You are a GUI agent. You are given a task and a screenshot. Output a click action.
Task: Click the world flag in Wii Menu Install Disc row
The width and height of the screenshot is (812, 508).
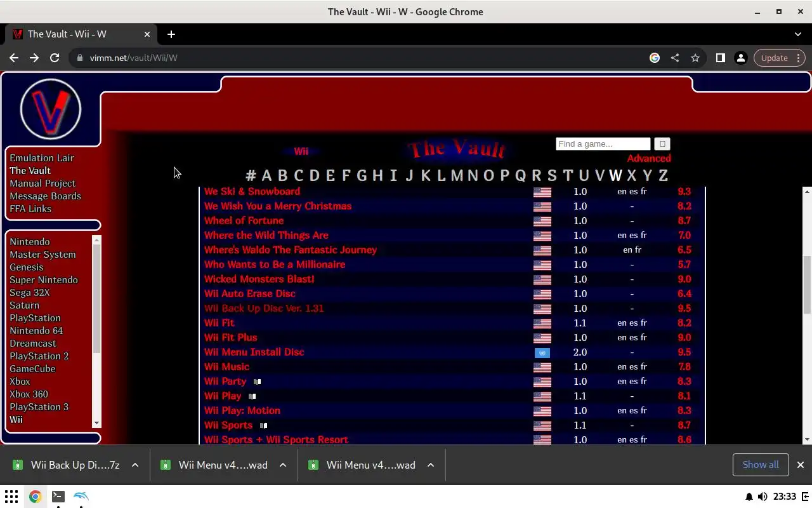[542, 352]
